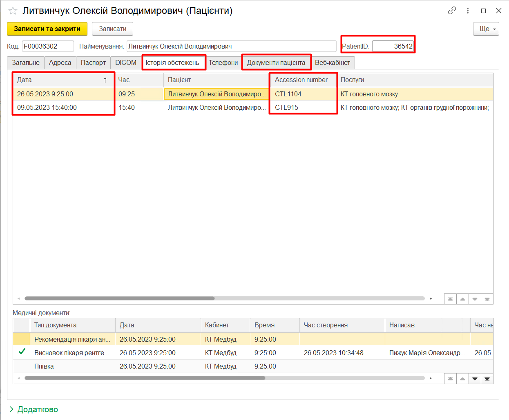Open the DICOM tab
This screenshot has height=420, width=509.
[x=126, y=62]
